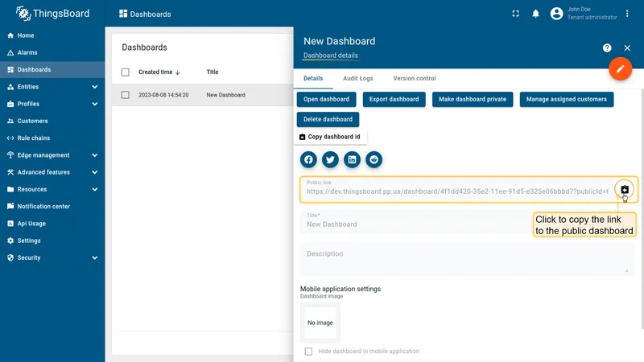Screen dimensions: 644x362
Task: Toggle Hide dashboard in mobile application
Action: coord(308,352)
